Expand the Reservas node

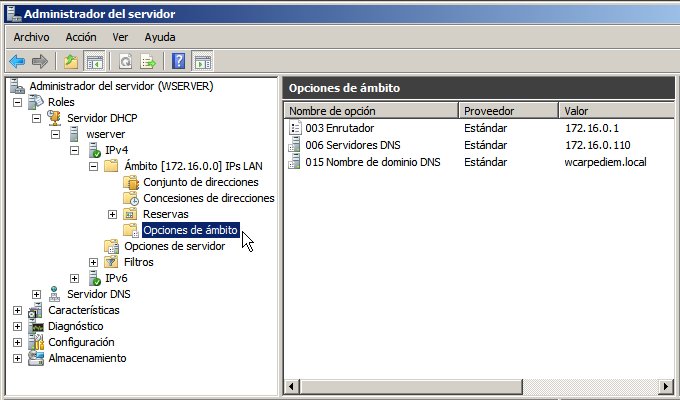112,214
